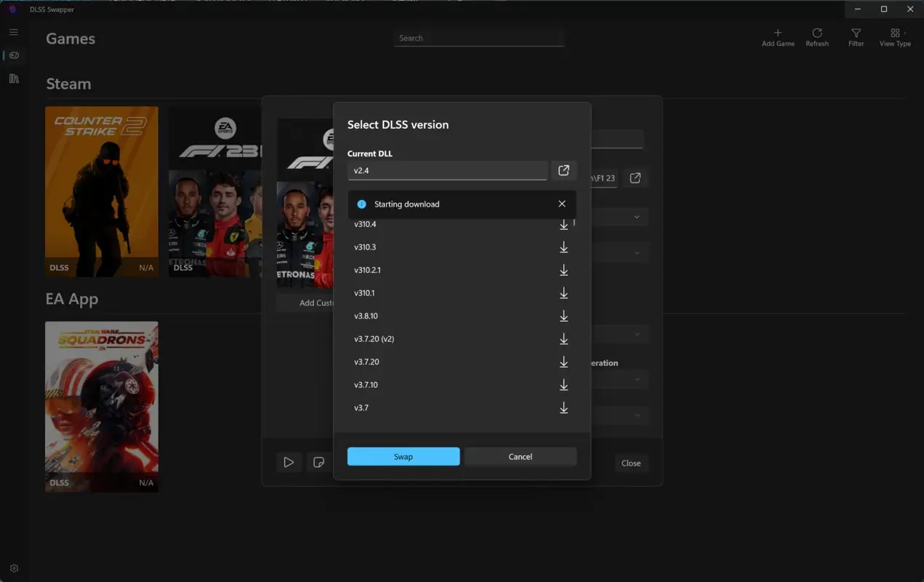Click the Swap button
The image size is (924, 582).
point(403,456)
